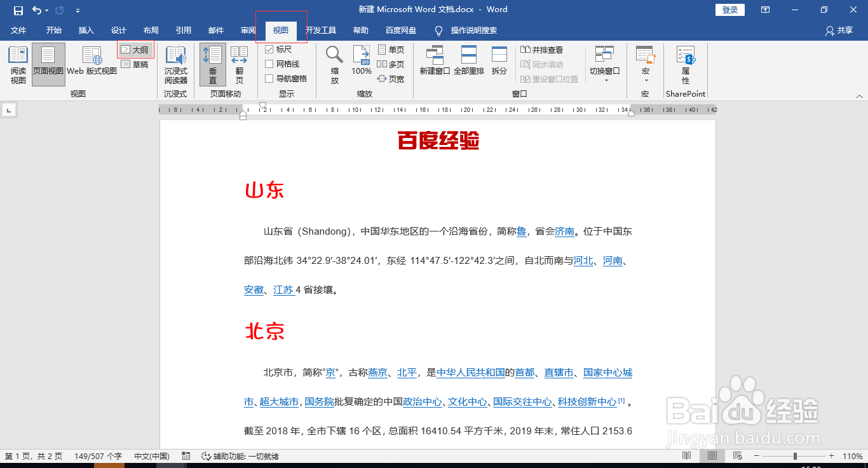Open Ribbon Display Options button

click(x=765, y=10)
